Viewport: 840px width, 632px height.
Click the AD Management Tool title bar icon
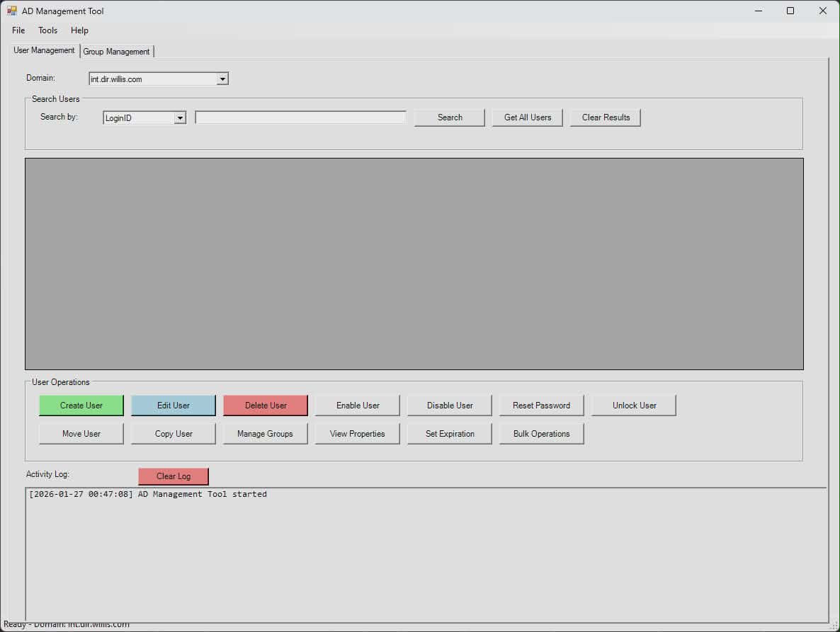[x=12, y=11]
